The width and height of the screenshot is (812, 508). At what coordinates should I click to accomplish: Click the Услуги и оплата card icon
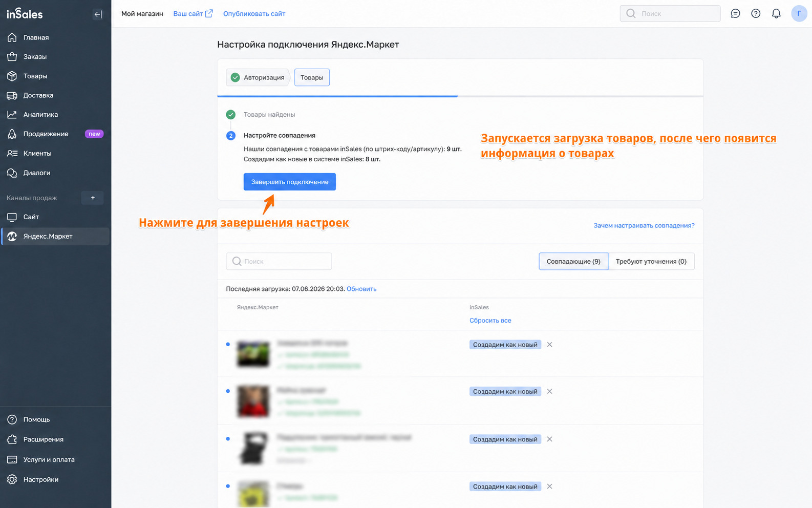click(x=12, y=459)
